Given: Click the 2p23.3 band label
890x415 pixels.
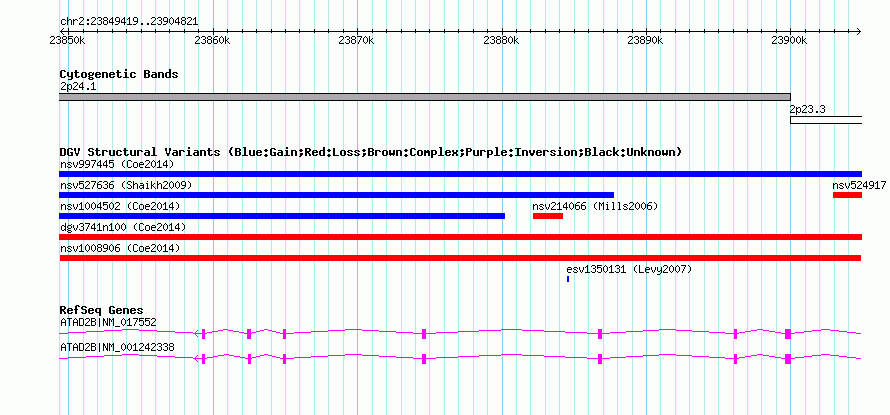Looking at the screenshot, I should (808, 109).
